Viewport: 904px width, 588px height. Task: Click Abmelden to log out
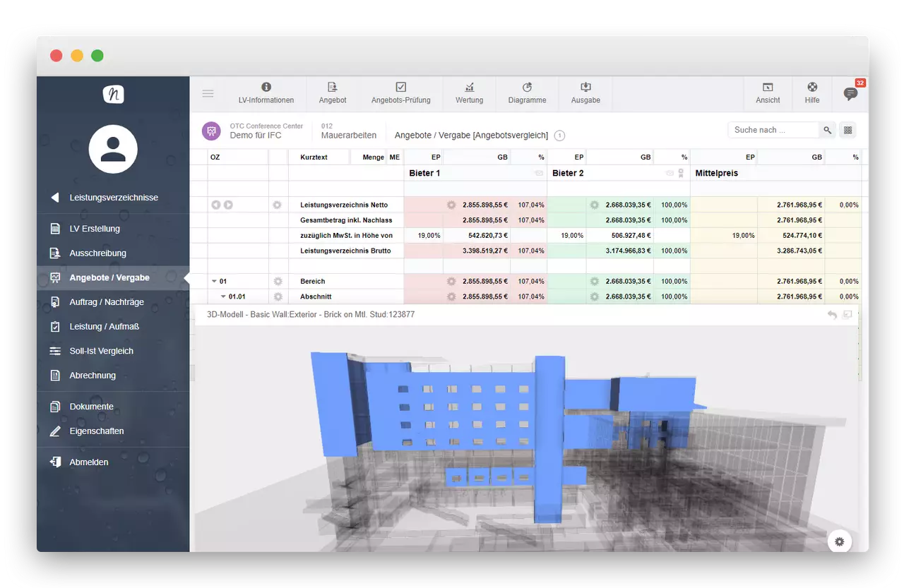coord(89,462)
